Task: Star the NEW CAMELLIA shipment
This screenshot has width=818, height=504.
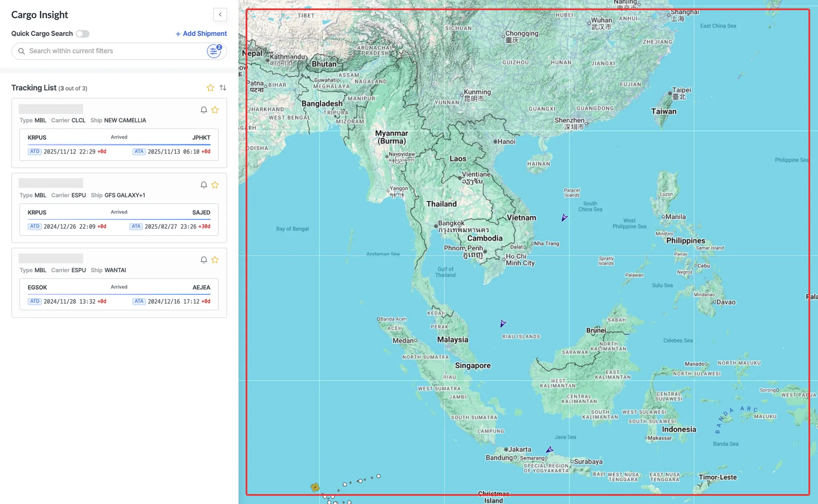Action: tap(215, 110)
